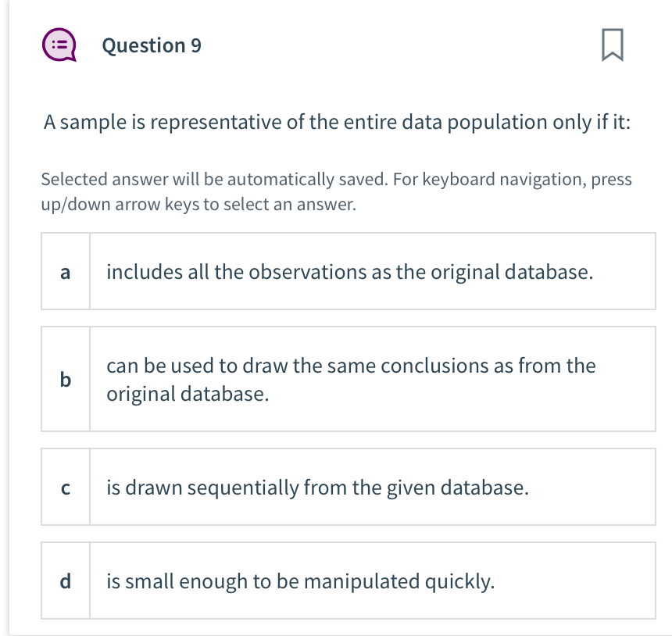
Task: Click the letter cell labeled b
Action: 66,379
